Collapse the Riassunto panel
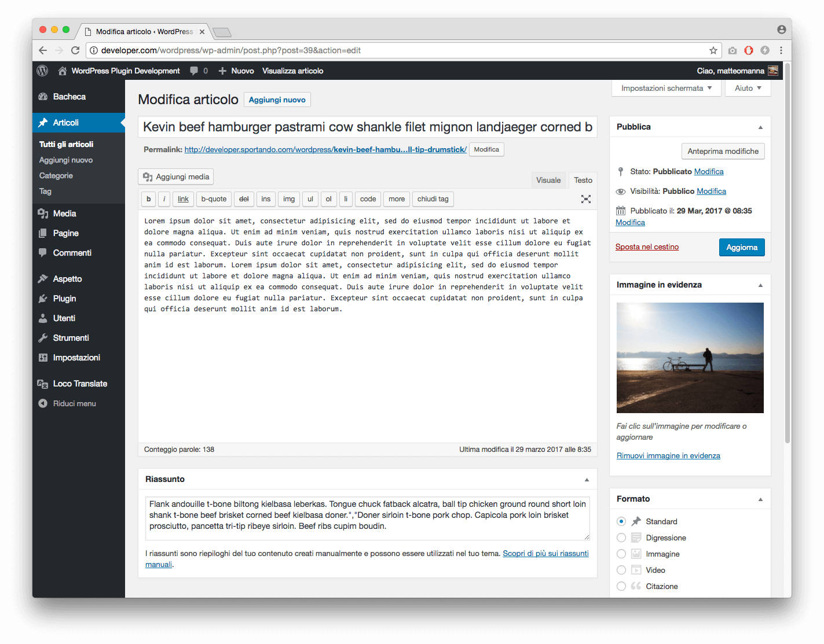 (x=587, y=480)
